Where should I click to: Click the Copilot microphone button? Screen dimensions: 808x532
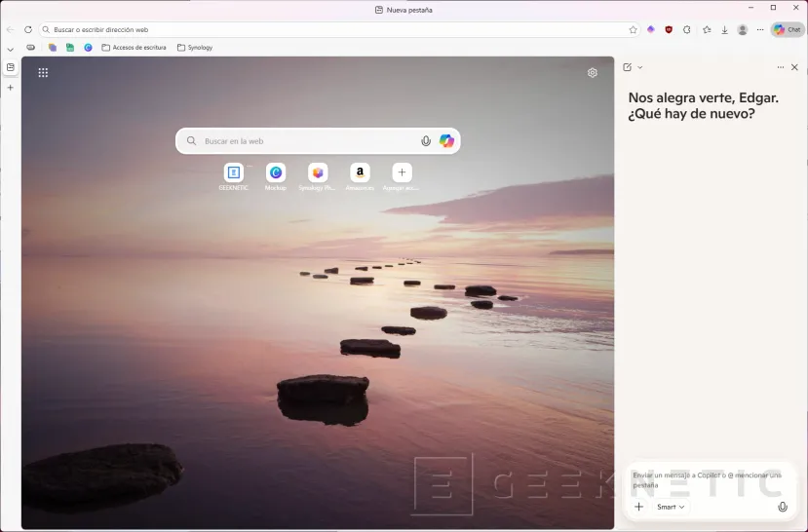[x=783, y=507]
